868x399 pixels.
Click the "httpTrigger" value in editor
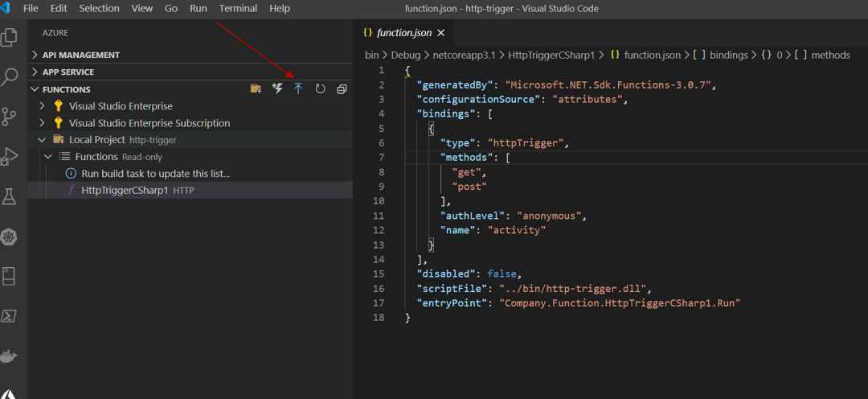coord(527,143)
